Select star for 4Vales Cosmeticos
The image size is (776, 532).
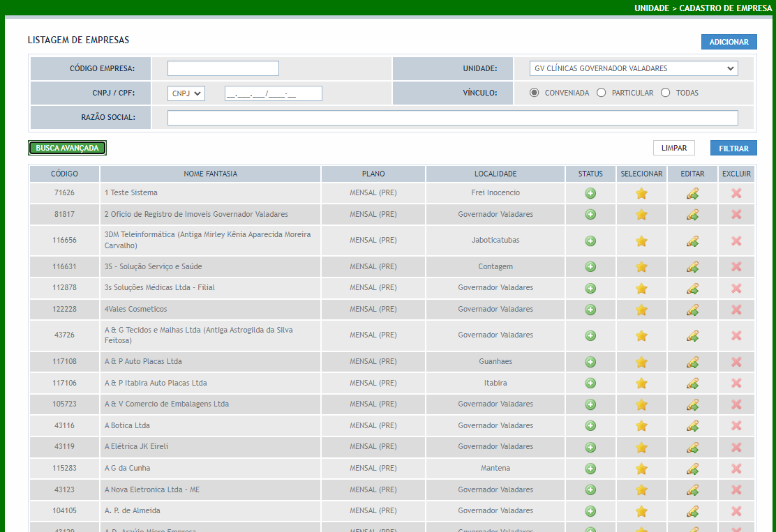641,310
